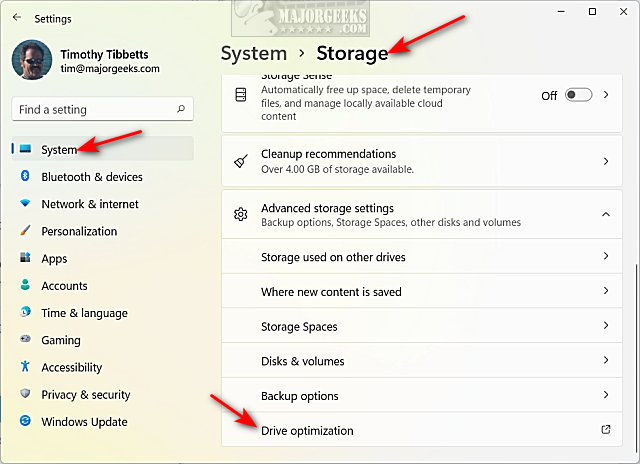Click the user profile picture
This screenshot has width=640, height=464.
pos(31,60)
